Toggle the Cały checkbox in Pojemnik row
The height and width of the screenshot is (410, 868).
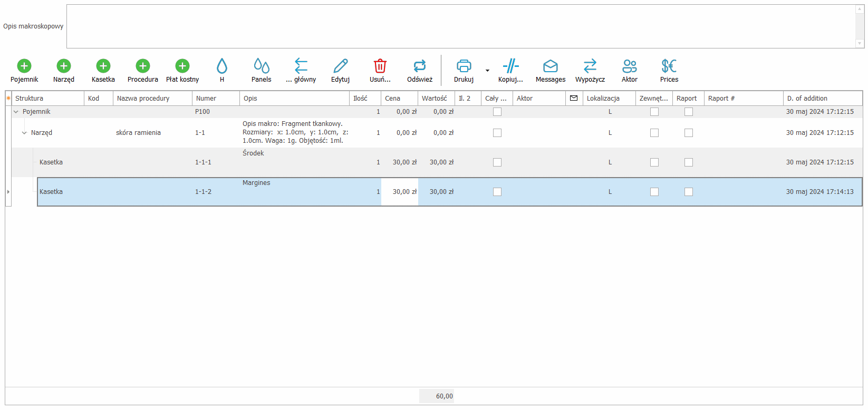coord(497,112)
